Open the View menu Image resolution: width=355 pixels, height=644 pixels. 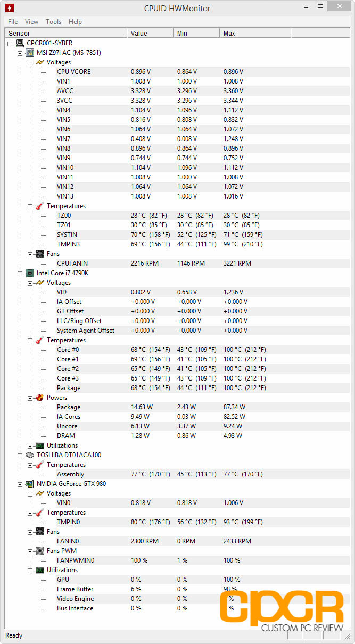[x=31, y=22]
